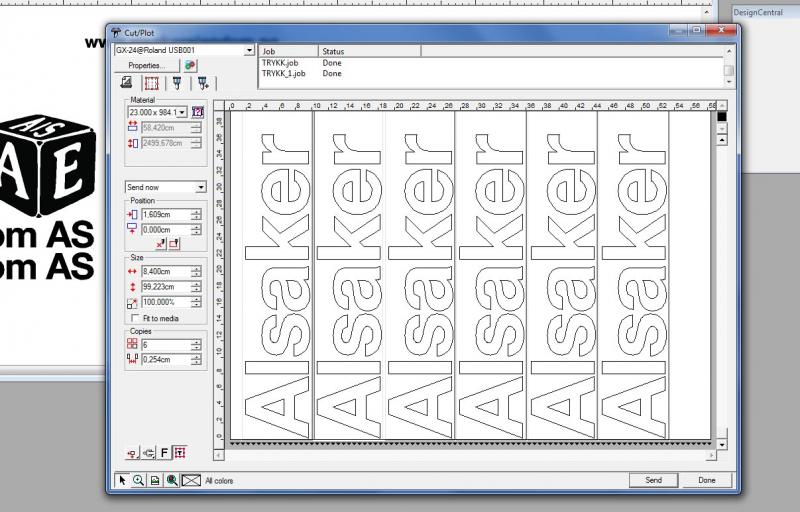The image size is (800, 512).
Task: Click the copies grid icon
Action: (132, 344)
